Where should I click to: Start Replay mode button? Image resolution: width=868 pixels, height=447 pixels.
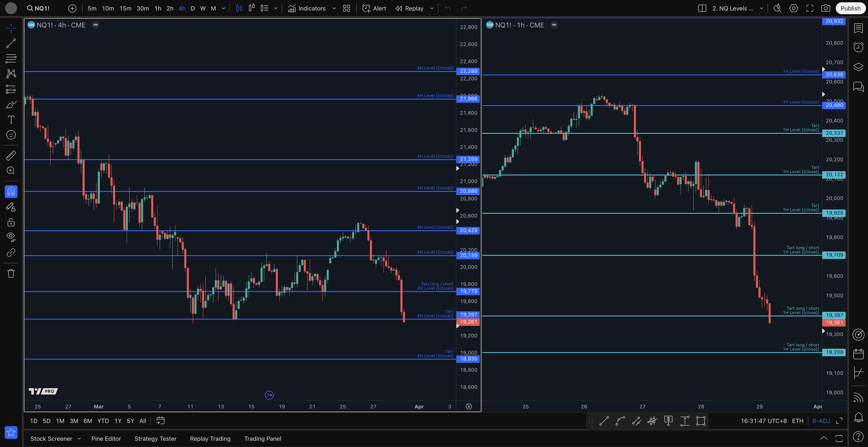click(409, 8)
